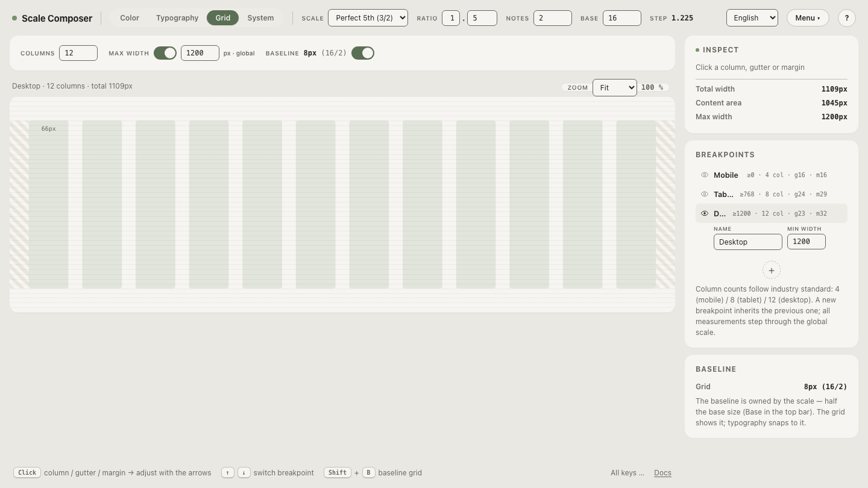868x488 pixels.
Task: Open the Scale dropdown Perfect 5th
Action: (368, 18)
